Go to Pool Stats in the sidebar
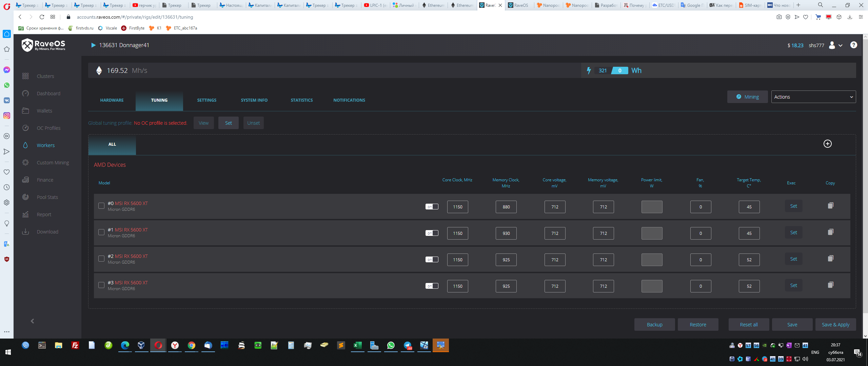868x366 pixels. pyautogui.click(x=47, y=197)
